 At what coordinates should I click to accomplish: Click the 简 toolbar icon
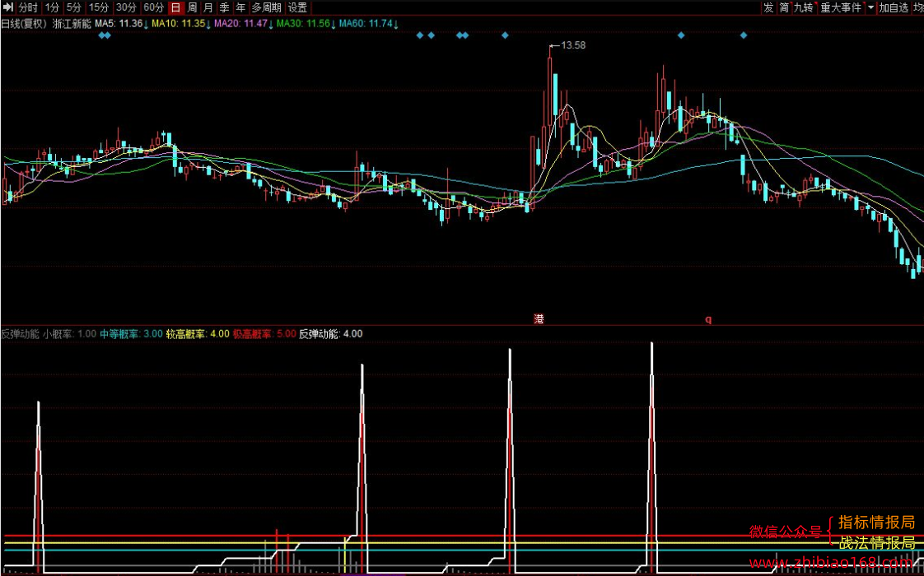pos(784,7)
